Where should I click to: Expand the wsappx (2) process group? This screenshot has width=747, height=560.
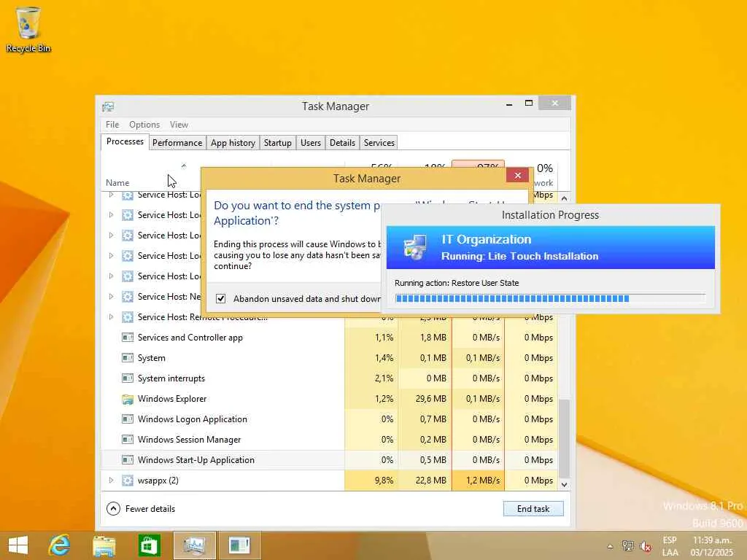point(111,480)
